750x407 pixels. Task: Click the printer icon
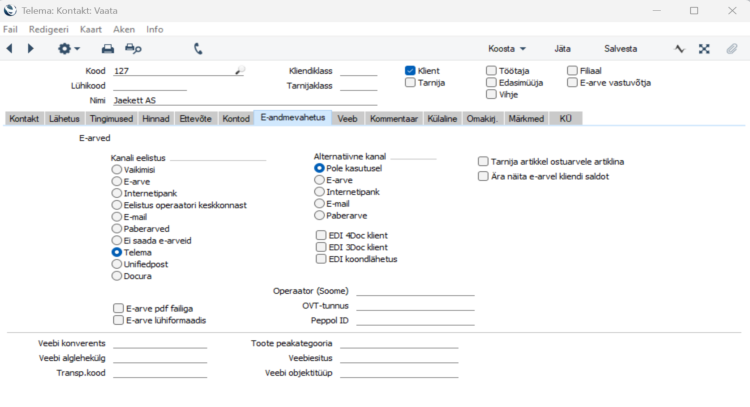108,48
